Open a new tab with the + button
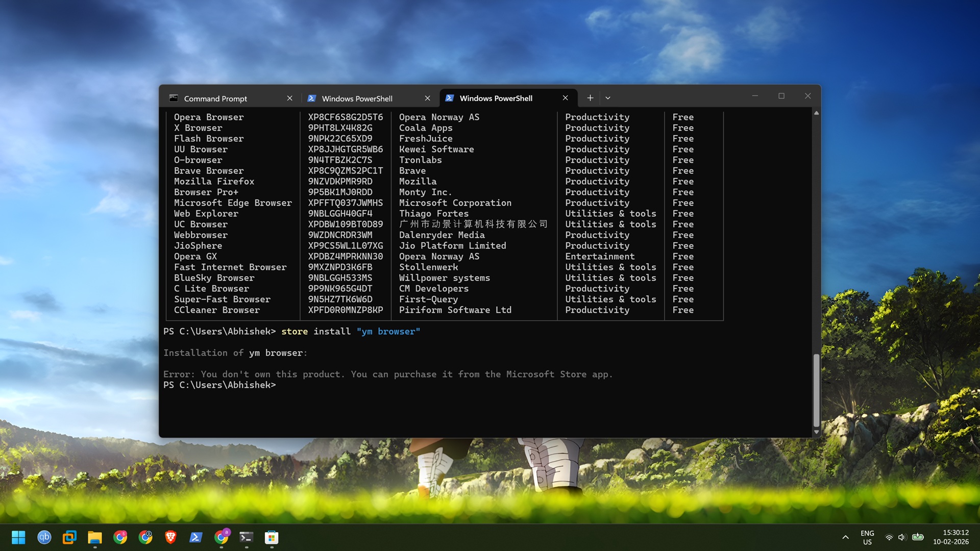 tap(590, 97)
